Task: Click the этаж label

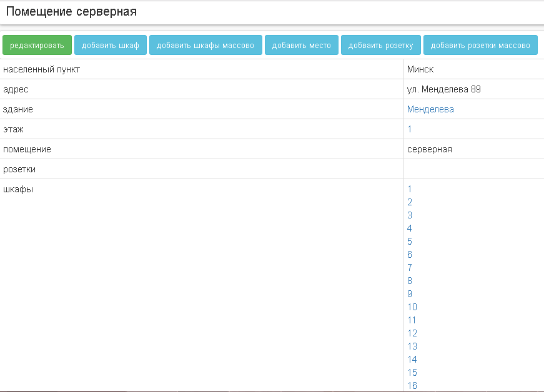Action: click(x=13, y=129)
